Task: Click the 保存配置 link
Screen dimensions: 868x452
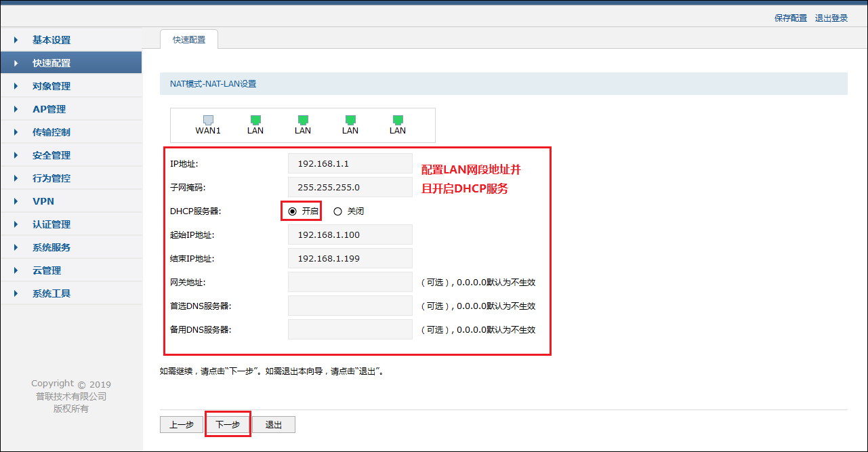Action: click(x=790, y=18)
